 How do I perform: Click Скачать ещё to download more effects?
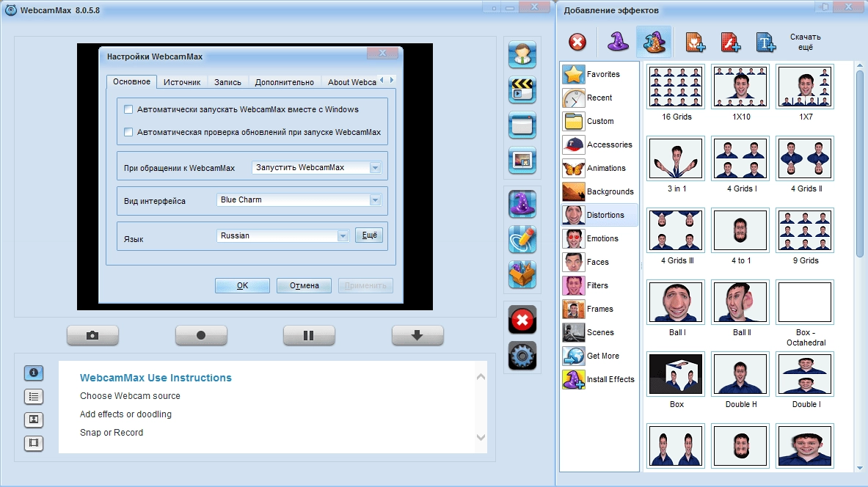[806, 42]
